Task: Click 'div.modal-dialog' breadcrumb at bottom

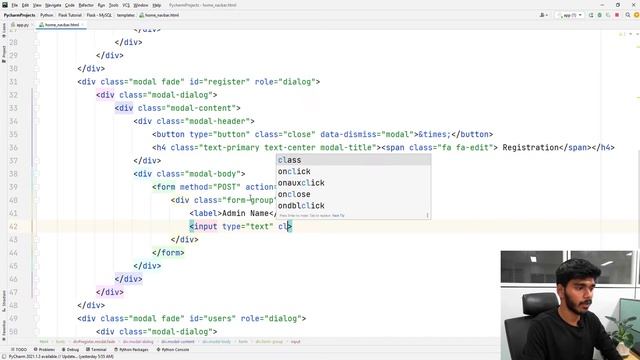Action: [x=138, y=342]
